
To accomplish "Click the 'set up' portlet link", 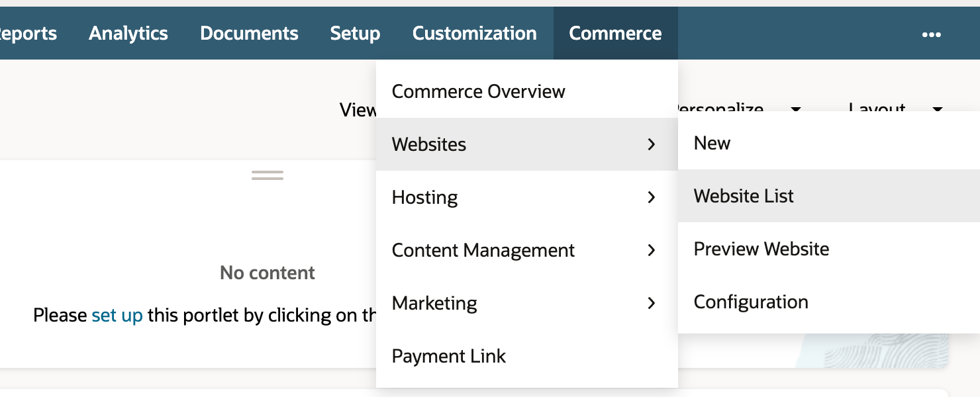I will tap(117, 315).
